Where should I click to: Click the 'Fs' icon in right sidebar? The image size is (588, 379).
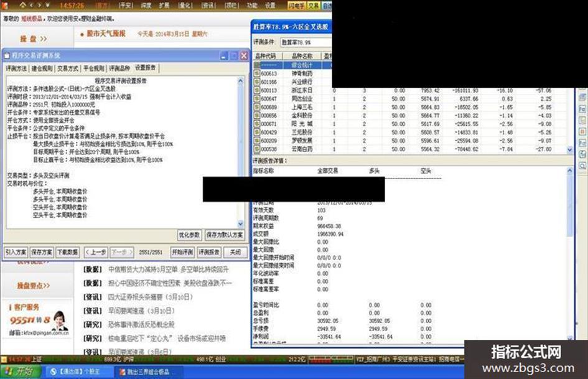coord(582,143)
